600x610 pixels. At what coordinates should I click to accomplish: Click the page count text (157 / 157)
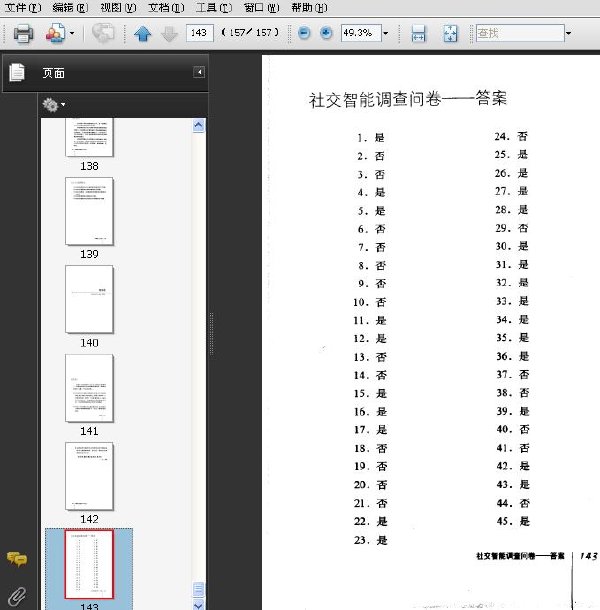pyautogui.click(x=250, y=33)
